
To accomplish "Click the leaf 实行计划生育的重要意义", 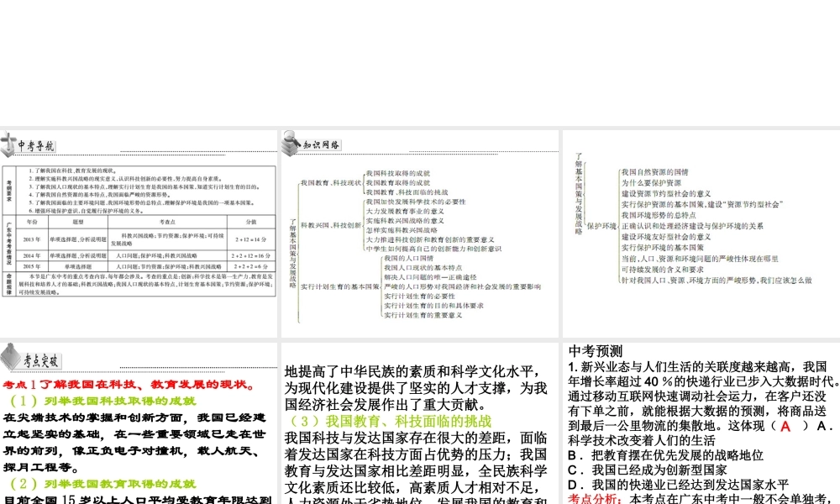I will [x=423, y=315].
